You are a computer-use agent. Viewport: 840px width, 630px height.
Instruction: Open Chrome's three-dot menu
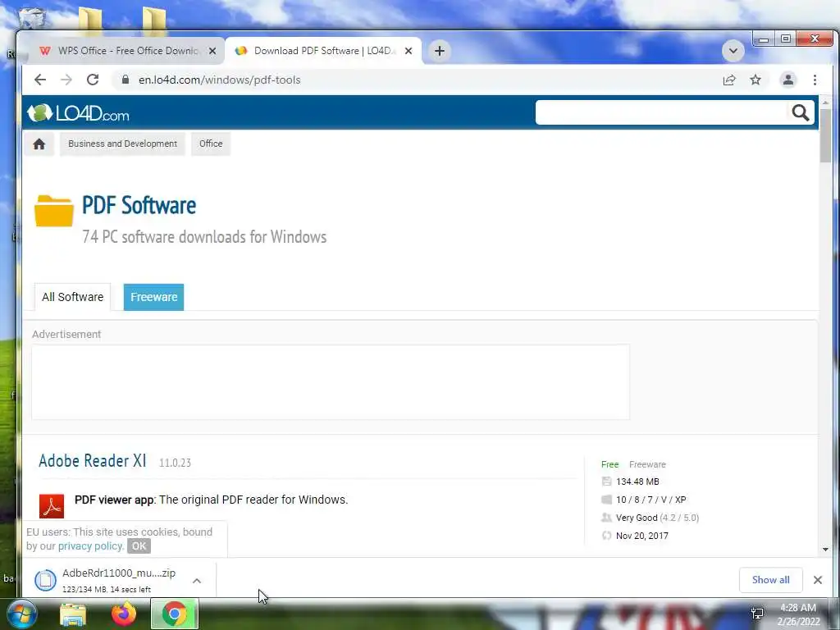tap(815, 80)
